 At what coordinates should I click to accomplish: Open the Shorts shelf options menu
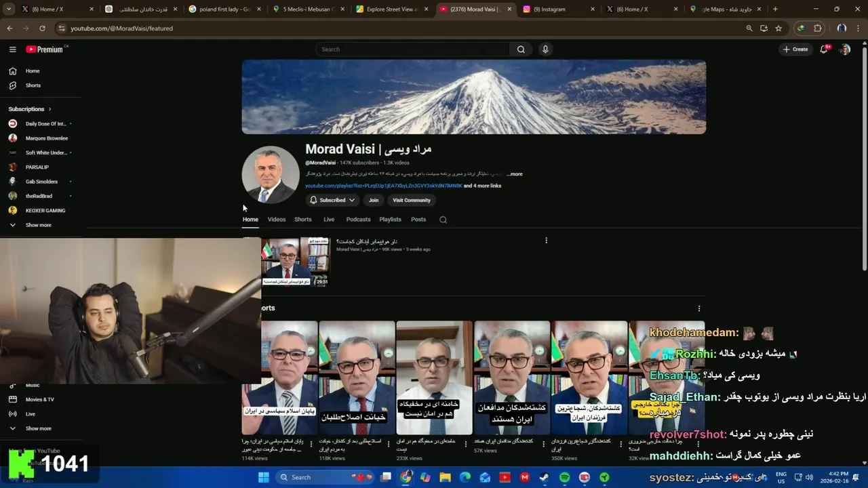pyautogui.click(x=699, y=308)
